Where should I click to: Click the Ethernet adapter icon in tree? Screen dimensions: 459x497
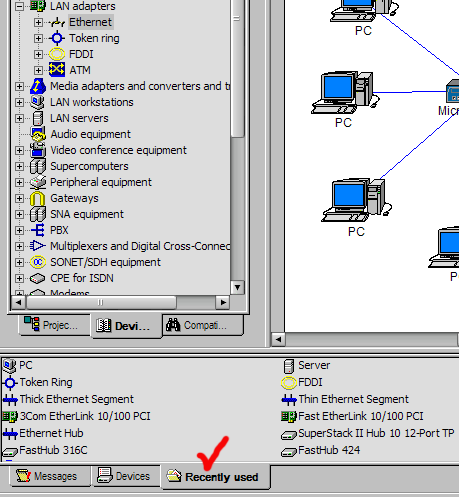[x=57, y=22]
